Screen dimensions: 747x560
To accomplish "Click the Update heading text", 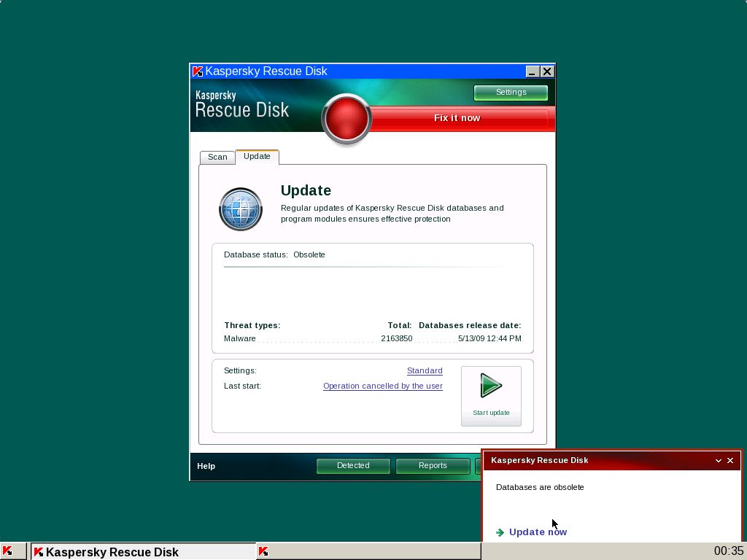I will click(306, 190).
